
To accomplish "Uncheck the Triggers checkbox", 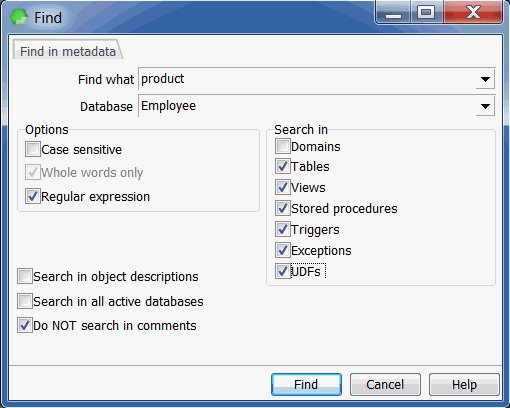I will coord(283,229).
